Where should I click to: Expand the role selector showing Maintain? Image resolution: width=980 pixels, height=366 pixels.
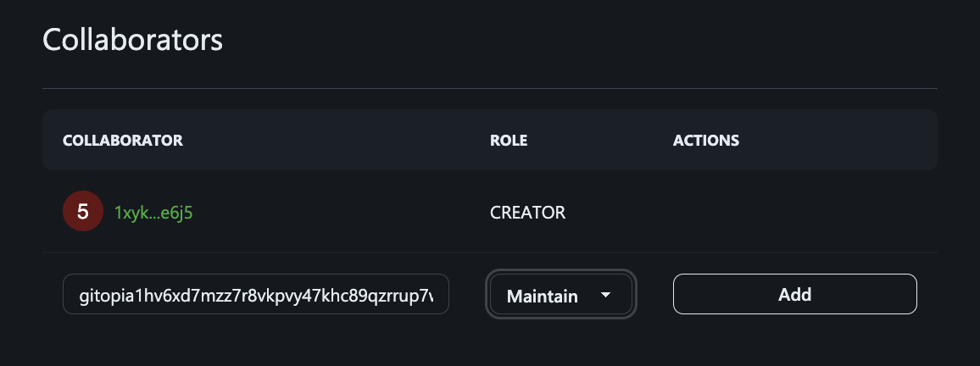point(560,294)
